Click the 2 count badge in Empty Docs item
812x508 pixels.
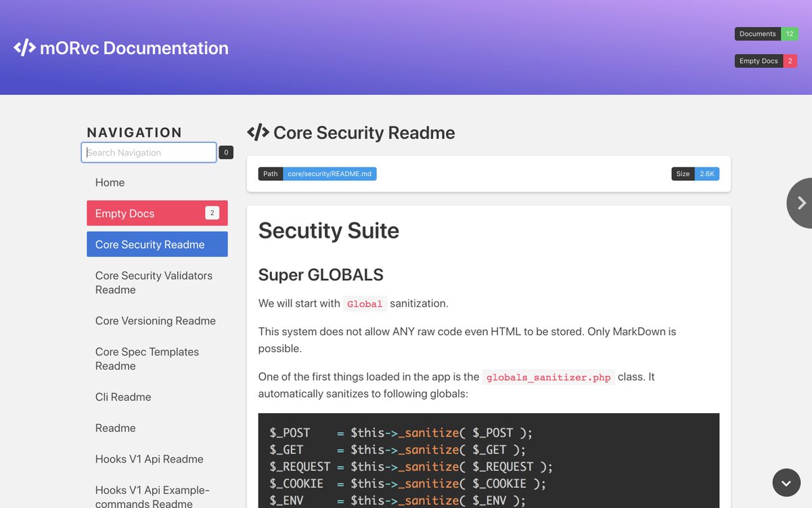[212, 213]
